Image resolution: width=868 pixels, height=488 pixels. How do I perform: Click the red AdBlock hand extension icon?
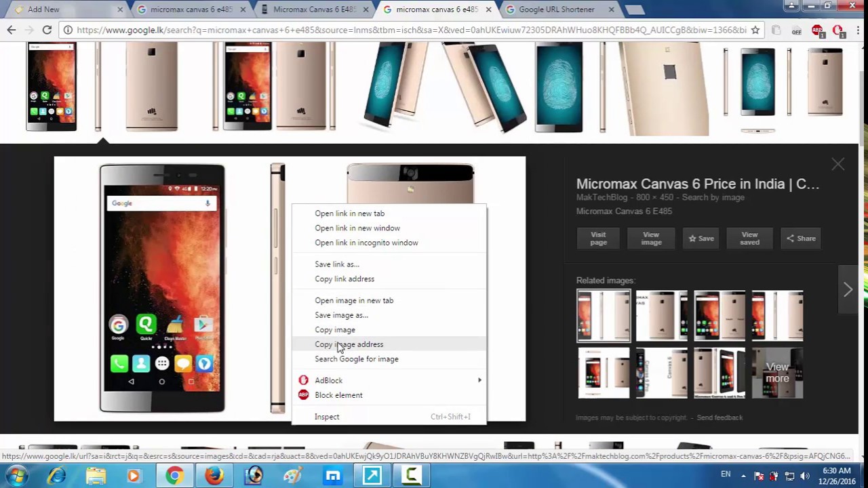pos(838,30)
